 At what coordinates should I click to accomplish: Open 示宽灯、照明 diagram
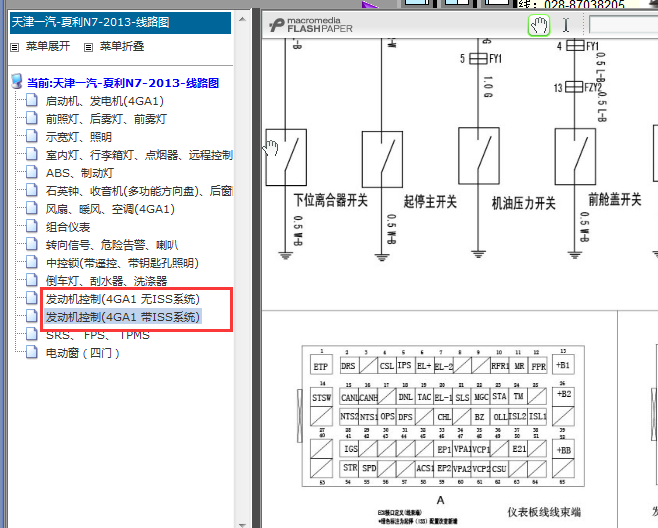click(x=78, y=137)
